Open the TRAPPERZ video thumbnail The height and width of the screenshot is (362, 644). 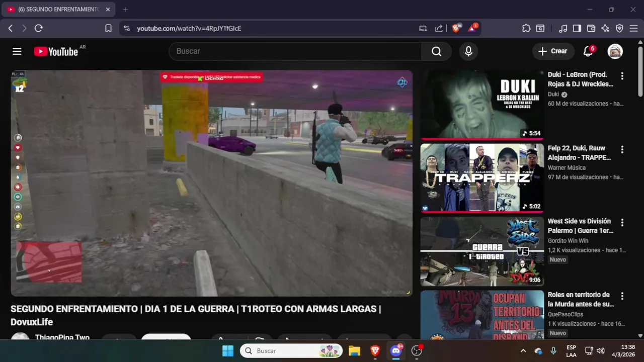click(x=482, y=178)
